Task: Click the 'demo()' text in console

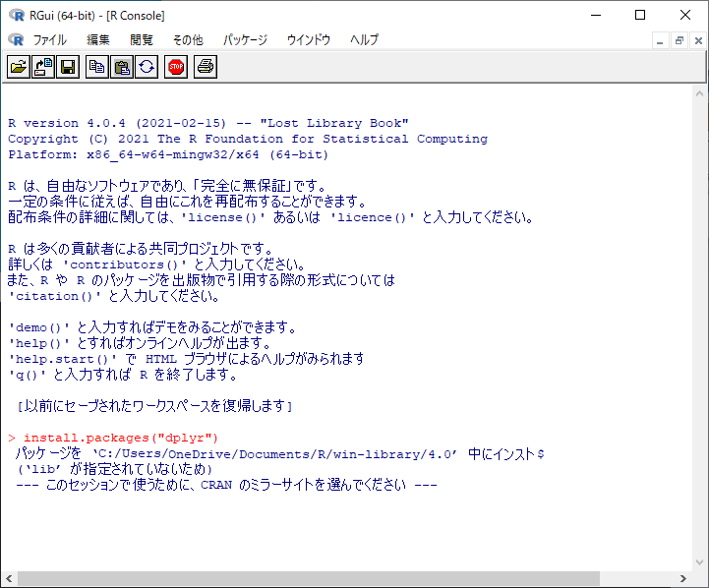Action: [x=39, y=327]
